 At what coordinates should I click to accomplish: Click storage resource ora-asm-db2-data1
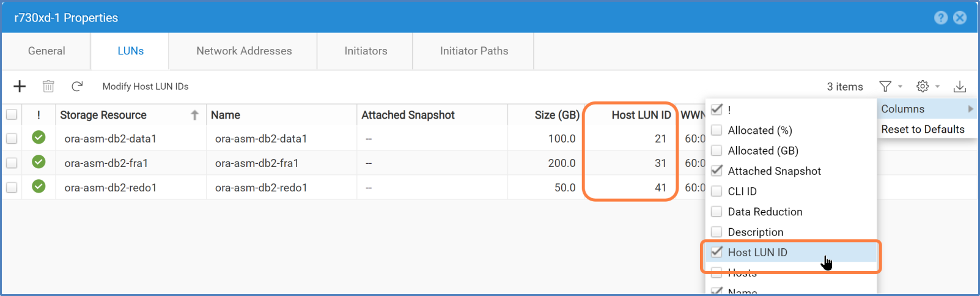coord(110,139)
